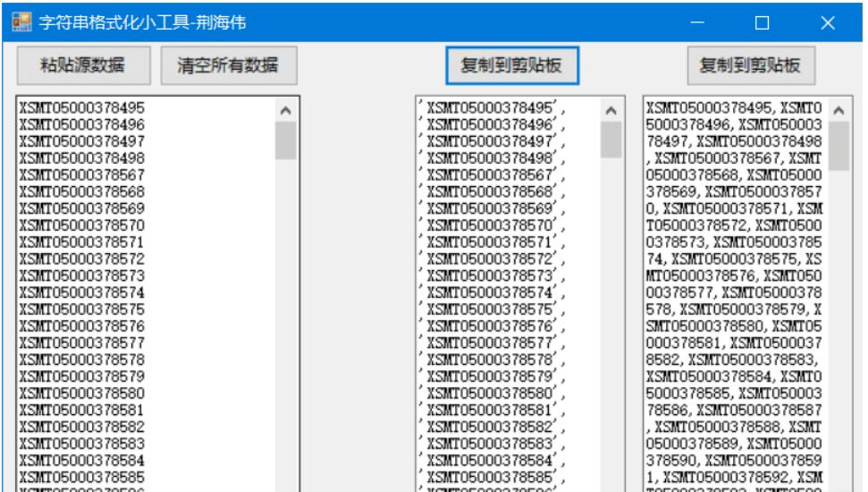Viewport: 868px width, 492px height.
Task: Click quoted 'XSMT05000378571', in middle list
Action: (x=493, y=242)
